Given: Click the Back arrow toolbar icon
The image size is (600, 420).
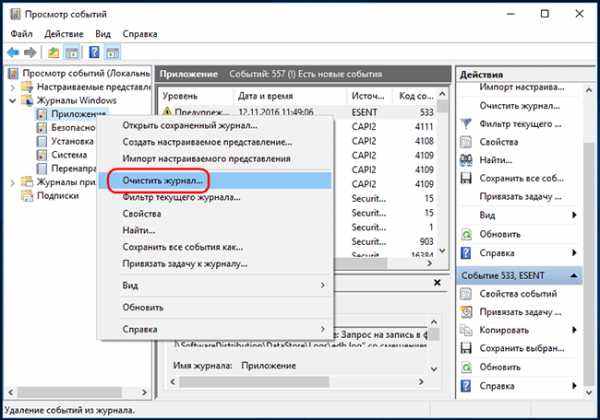Looking at the screenshot, I should click(x=12, y=52).
